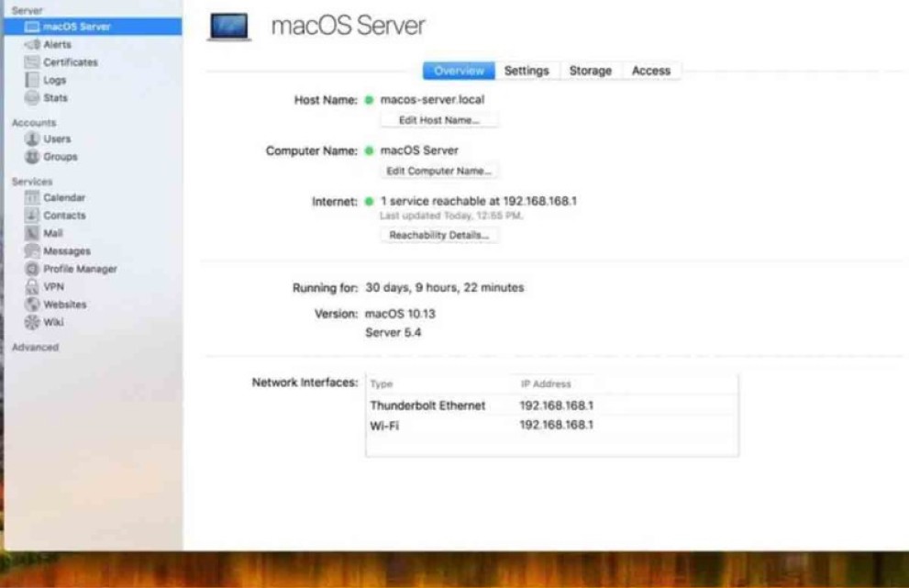The height and width of the screenshot is (588, 909).
Task: Click the host name macos-server.local
Action: (x=432, y=100)
